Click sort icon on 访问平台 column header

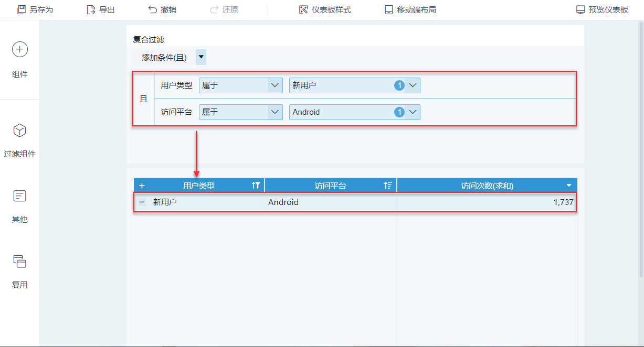[388, 186]
